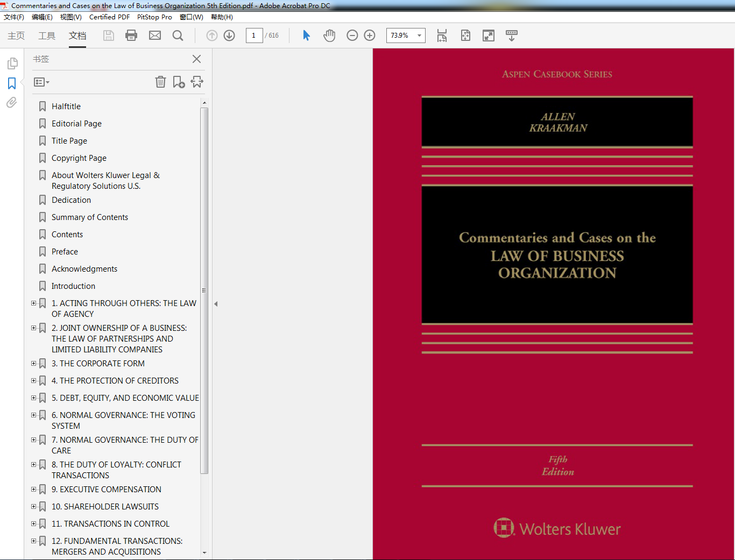Open the zoom percentage dropdown
The width and height of the screenshot is (735, 560).
coord(419,36)
